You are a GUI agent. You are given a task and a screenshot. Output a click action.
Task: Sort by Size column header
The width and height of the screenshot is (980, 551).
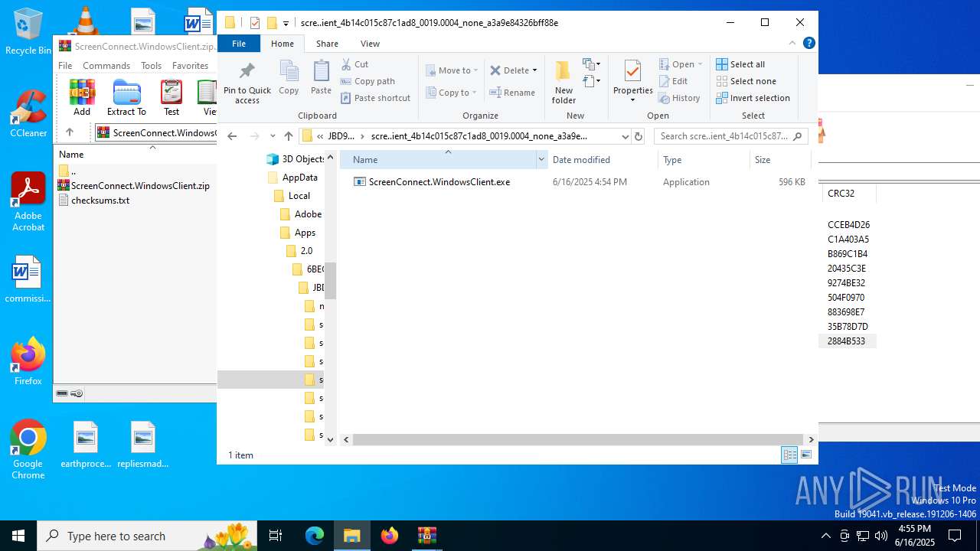click(x=779, y=160)
